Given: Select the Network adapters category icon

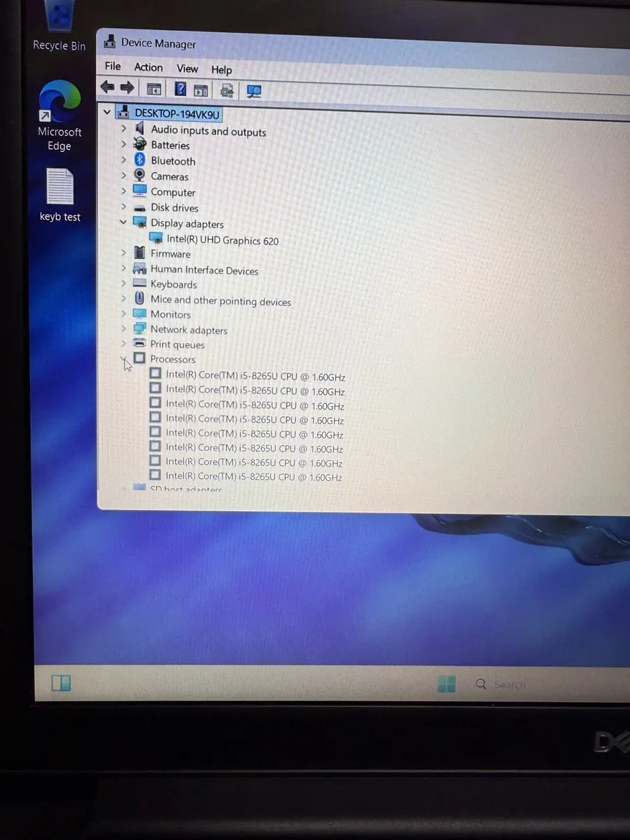Looking at the screenshot, I should [x=139, y=328].
